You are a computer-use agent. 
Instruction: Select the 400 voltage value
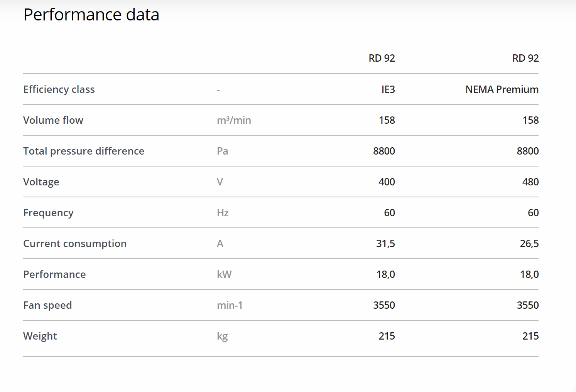click(x=387, y=182)
